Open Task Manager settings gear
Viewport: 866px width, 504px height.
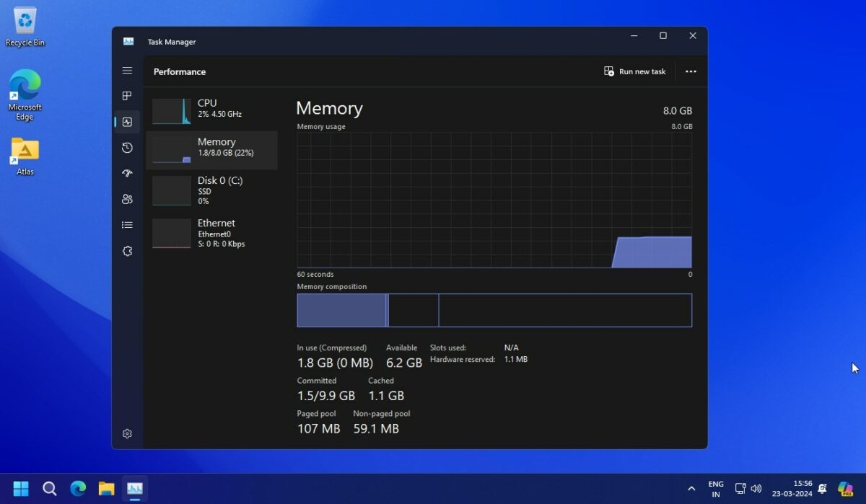click(127, 433)
